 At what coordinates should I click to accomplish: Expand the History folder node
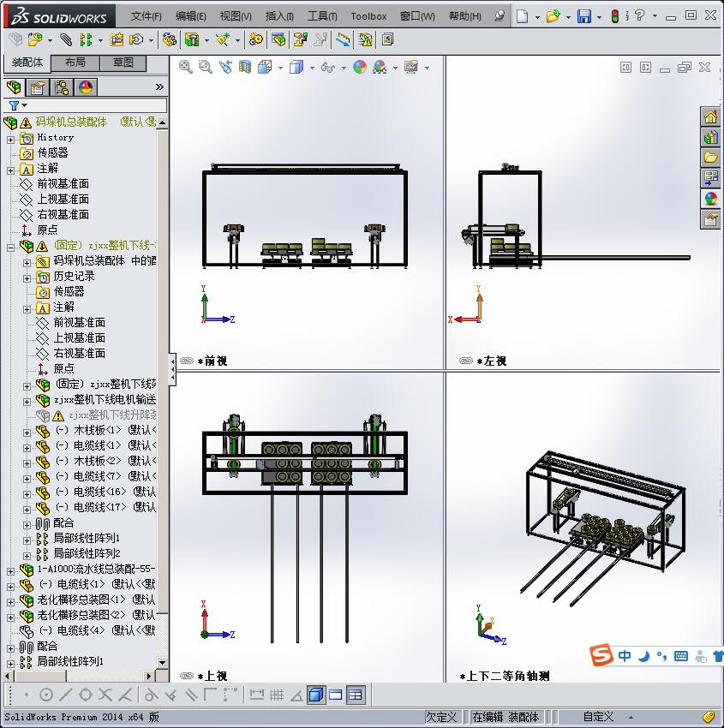click(x=10, y=140)
